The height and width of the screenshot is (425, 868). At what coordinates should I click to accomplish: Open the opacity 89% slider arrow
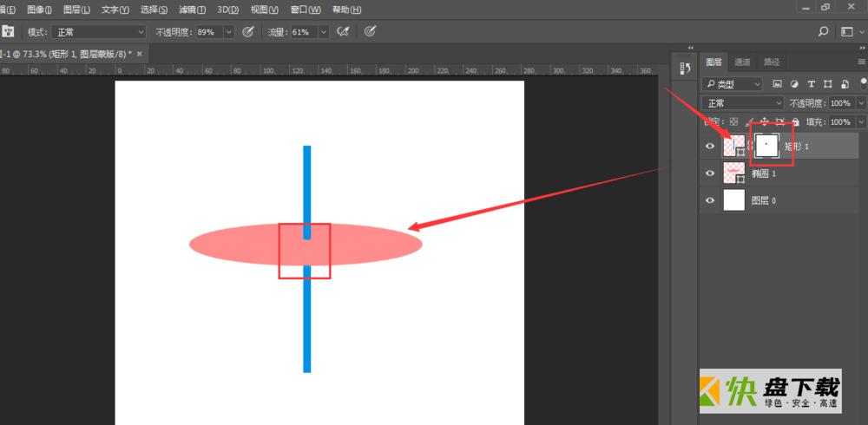228,32
